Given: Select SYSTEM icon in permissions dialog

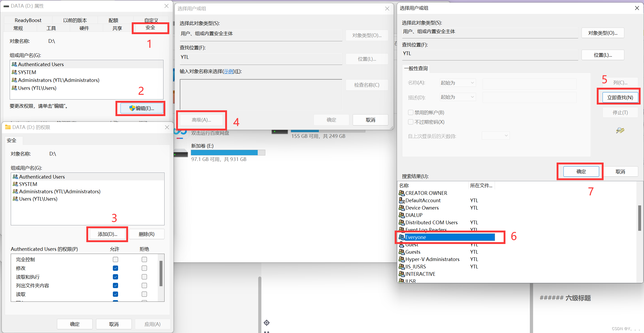Looking at the screenshot, I should 15,184.
